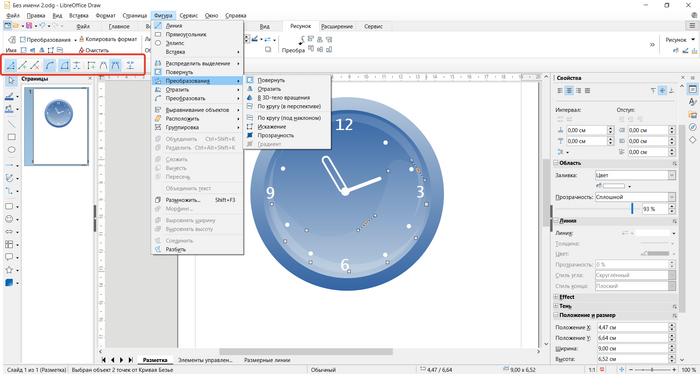Open the Сервис menu in menu bar

(x=188, y=15)
